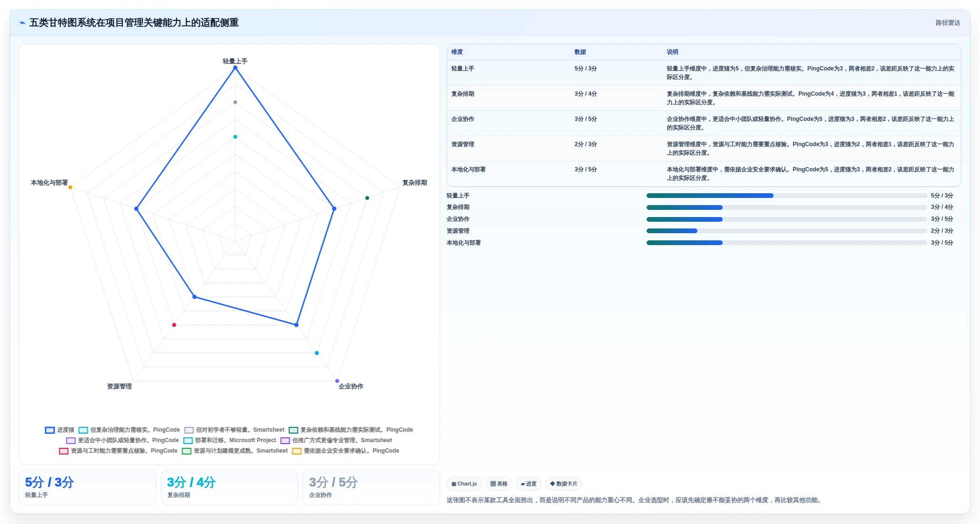Open the 5分 / 3分 轻量上手 data card
Screen dimensions: 980x524
tap(87, 487)
